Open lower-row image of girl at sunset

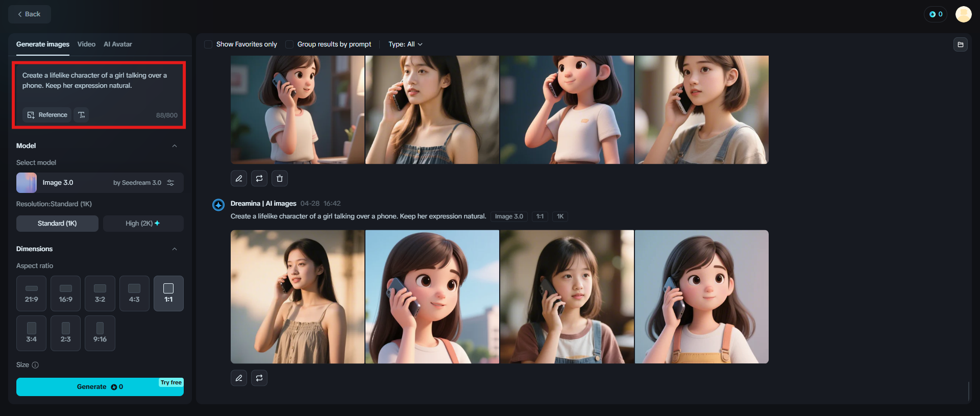(298, 297)
